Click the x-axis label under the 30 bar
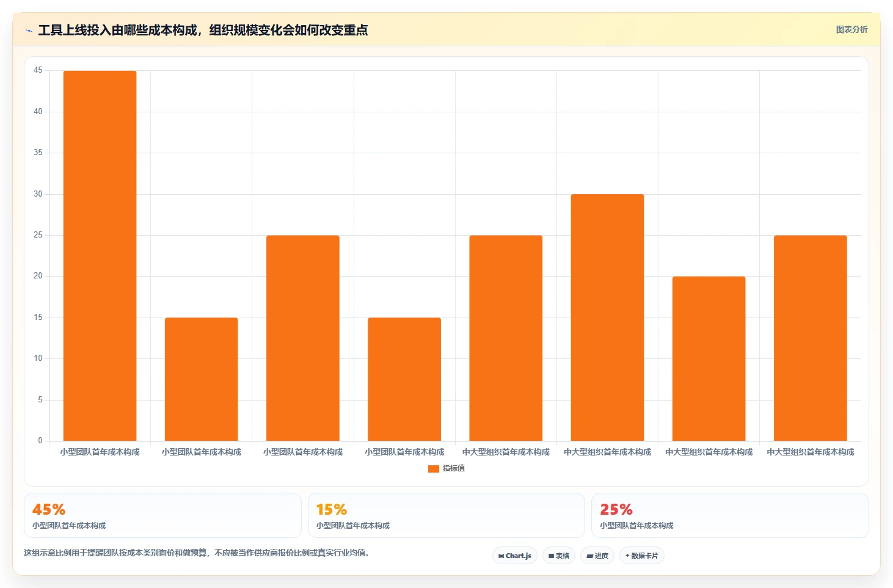 click(x=607, y=452)
